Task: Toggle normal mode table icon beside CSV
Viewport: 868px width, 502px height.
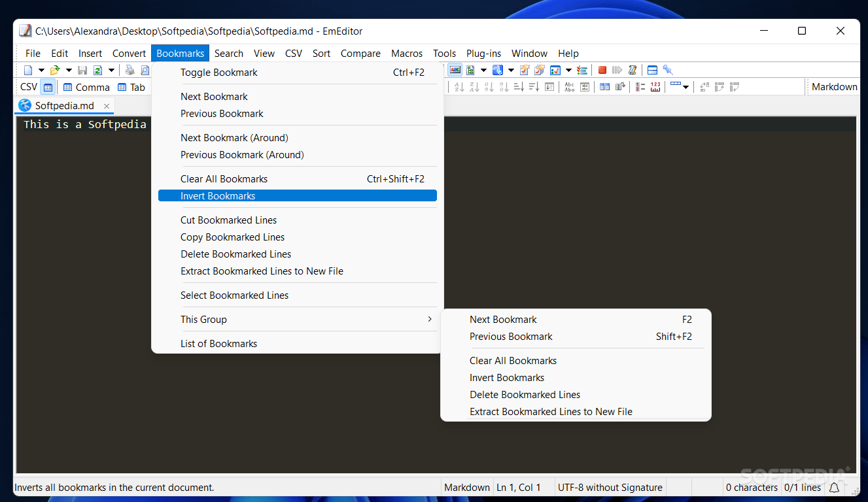Action: [x=48, y=87]
